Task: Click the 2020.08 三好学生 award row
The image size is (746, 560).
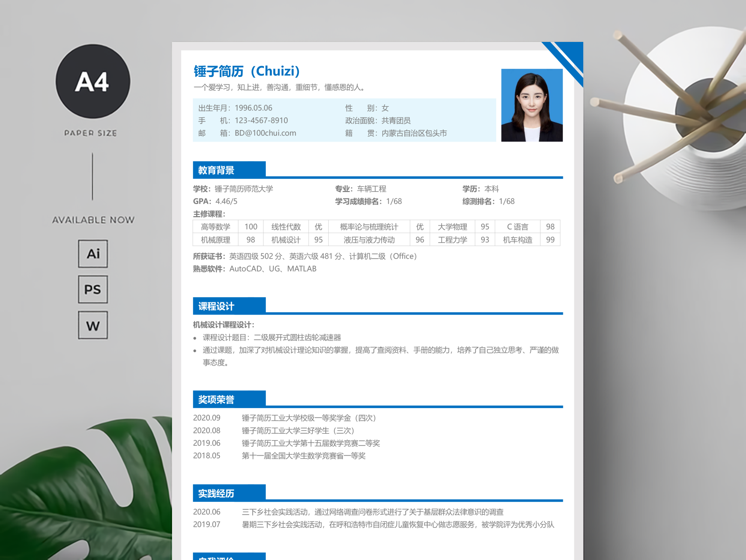Action: [274, 430]
